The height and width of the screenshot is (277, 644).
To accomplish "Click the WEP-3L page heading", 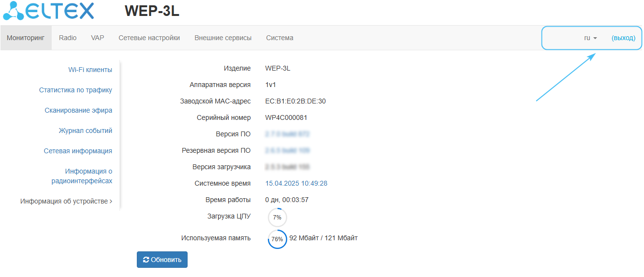I will 152,11.
